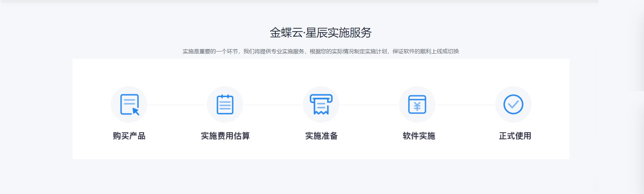Click connector line between 实施费用估算 and 实施准备
The image size is (644, 194).
click(273, 105)
